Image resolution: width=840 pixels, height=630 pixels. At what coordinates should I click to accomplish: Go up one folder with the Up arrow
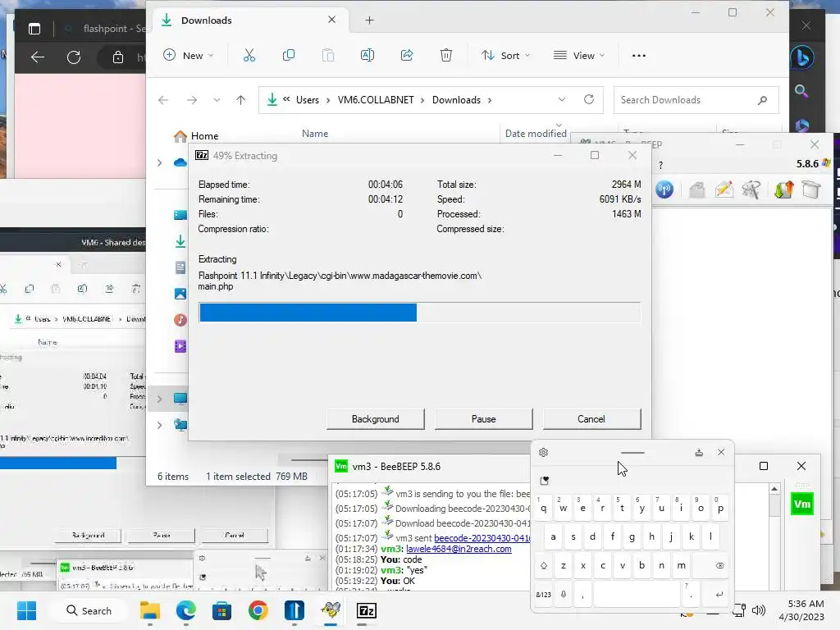pos(240,100)
